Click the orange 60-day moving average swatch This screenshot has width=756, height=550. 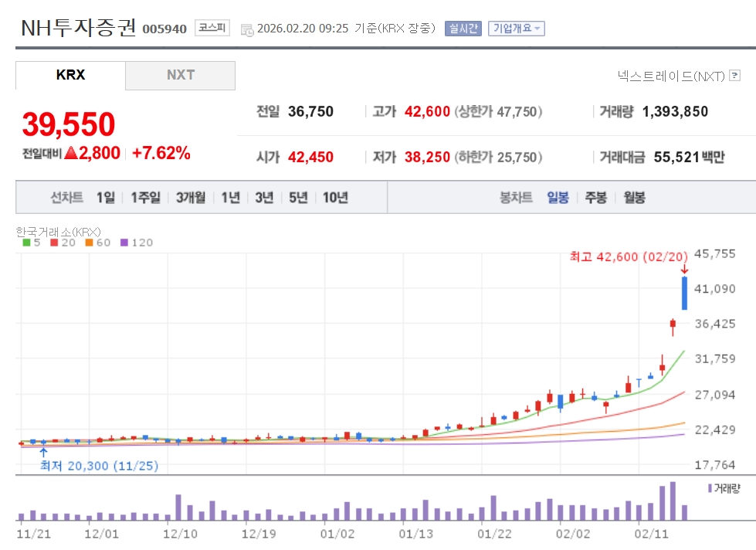pos(89,243)
